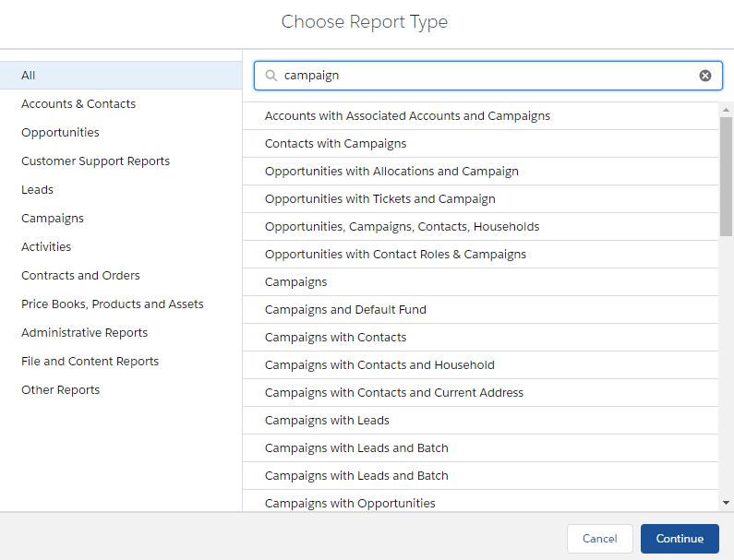Choose the Leads category

click(x=37, y=190)
